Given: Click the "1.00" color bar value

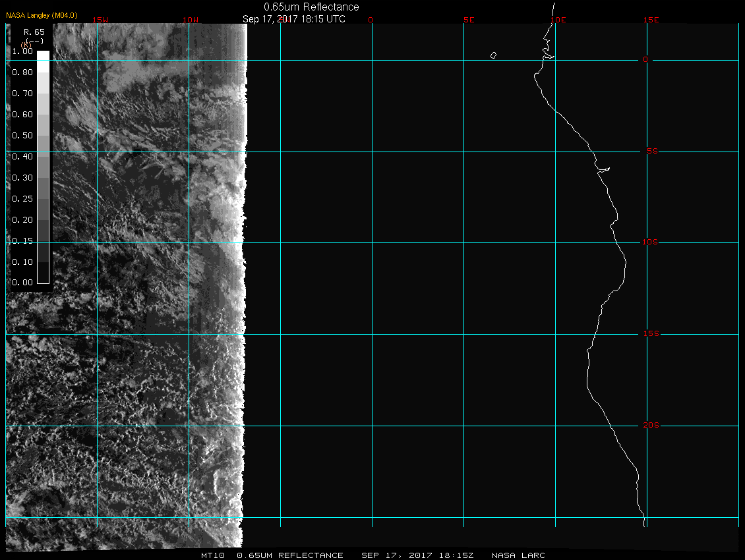Looking at the screenshot, I should click(x=22, y=51).
